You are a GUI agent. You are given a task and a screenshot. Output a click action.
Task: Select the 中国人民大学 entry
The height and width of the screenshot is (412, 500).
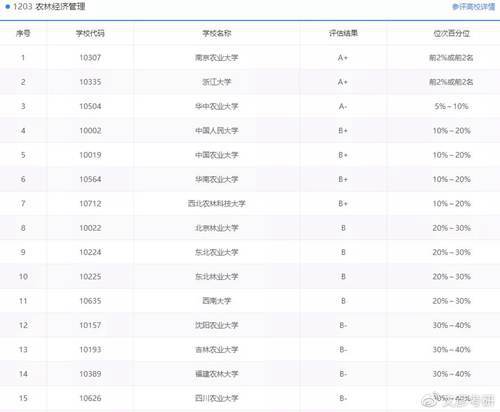point(217,131)
